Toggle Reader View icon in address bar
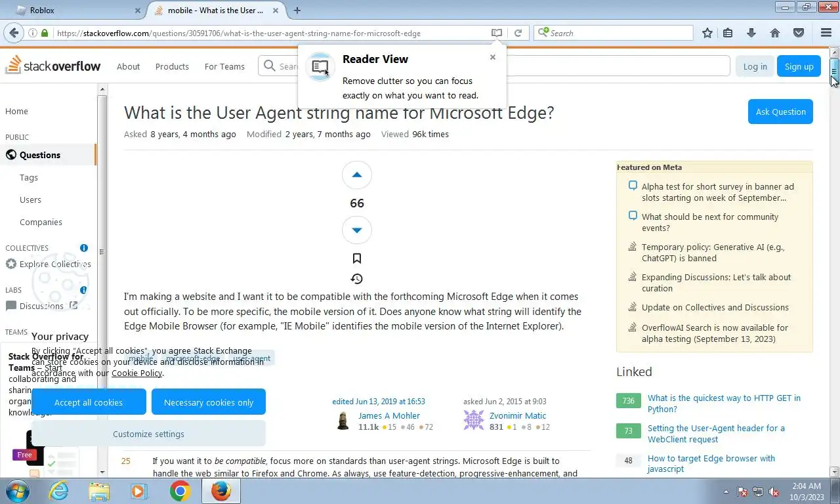 tap(497, 33)
